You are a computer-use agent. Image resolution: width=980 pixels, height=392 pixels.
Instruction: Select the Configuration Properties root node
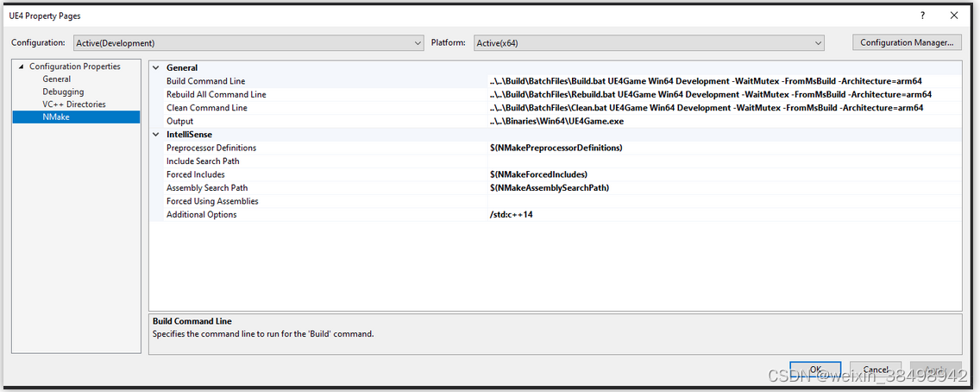(x=75, y=66)
